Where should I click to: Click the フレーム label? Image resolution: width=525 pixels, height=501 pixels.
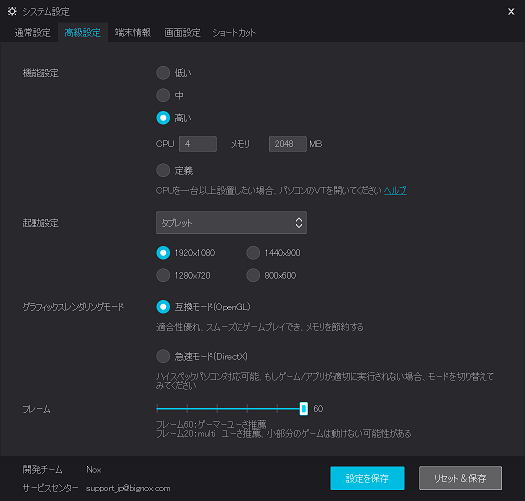point(36,409)
